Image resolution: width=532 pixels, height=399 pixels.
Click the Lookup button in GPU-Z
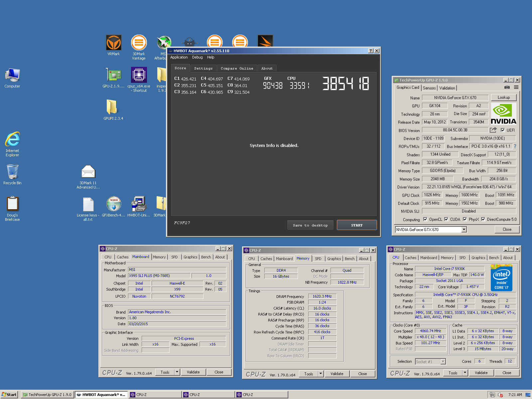pos(504,97)
